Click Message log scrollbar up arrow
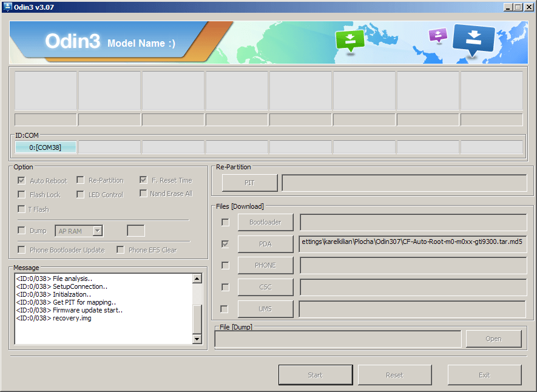 pyautogui.click(x=197, y=279)
